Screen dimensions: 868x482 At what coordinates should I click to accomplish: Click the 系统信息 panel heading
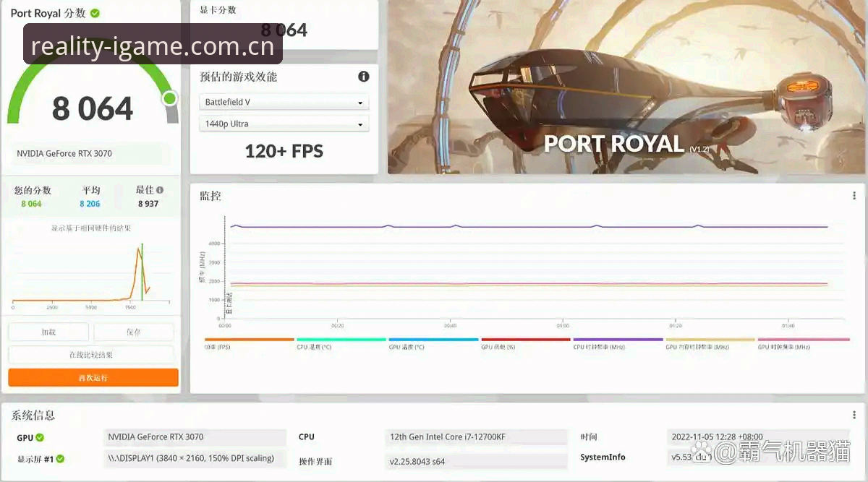[33, 416]
